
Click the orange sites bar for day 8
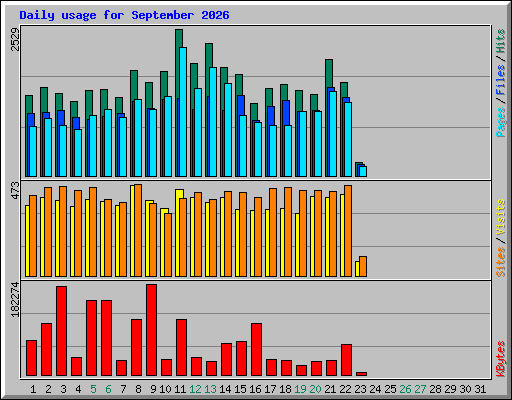(138, 230)
